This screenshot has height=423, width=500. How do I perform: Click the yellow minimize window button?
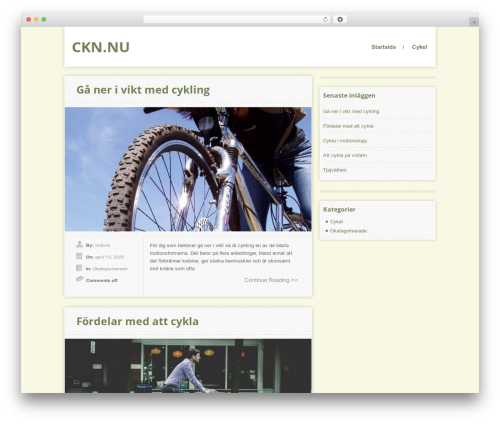36,20
